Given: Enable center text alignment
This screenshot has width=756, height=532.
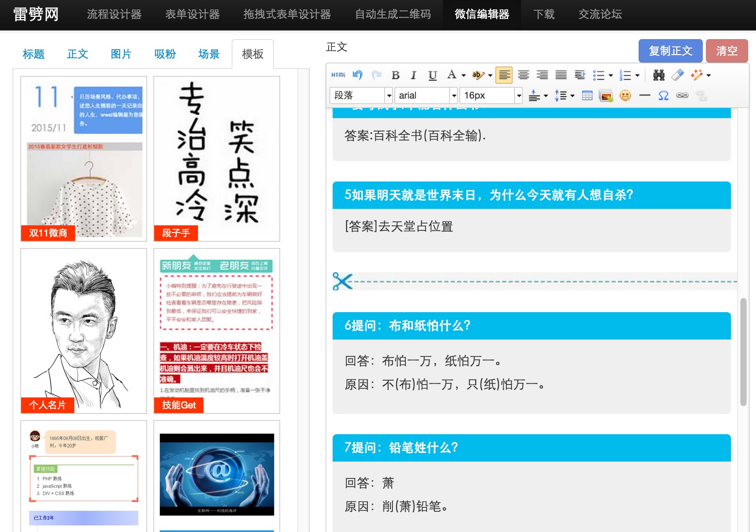Looking at the screenshot, I should click(523, 75).
